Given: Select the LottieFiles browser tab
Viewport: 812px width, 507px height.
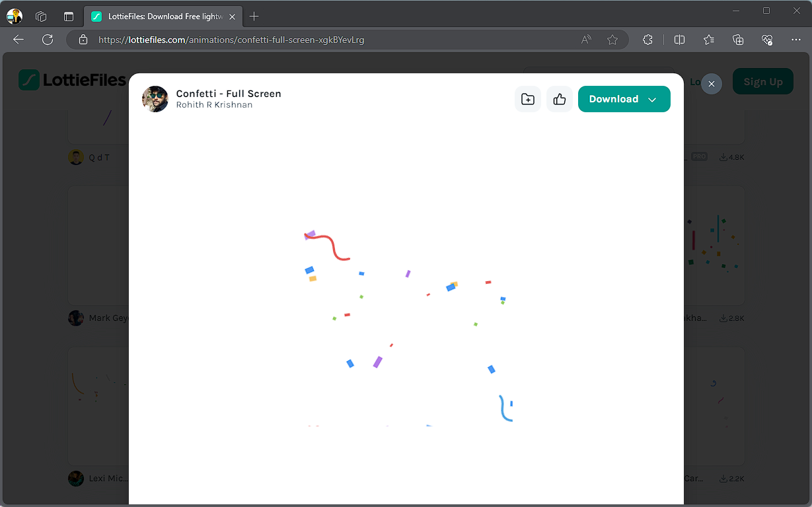Looking at the screenshot, I should point(159,17).
